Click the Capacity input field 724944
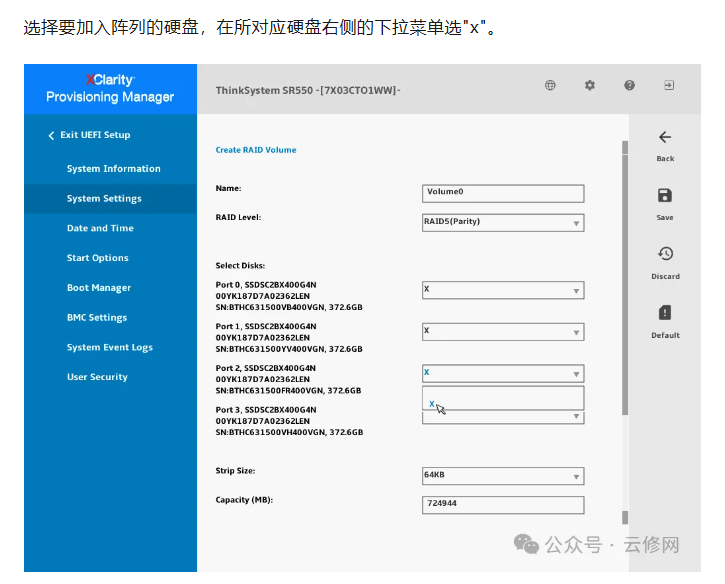 click(x=503, y=505)
